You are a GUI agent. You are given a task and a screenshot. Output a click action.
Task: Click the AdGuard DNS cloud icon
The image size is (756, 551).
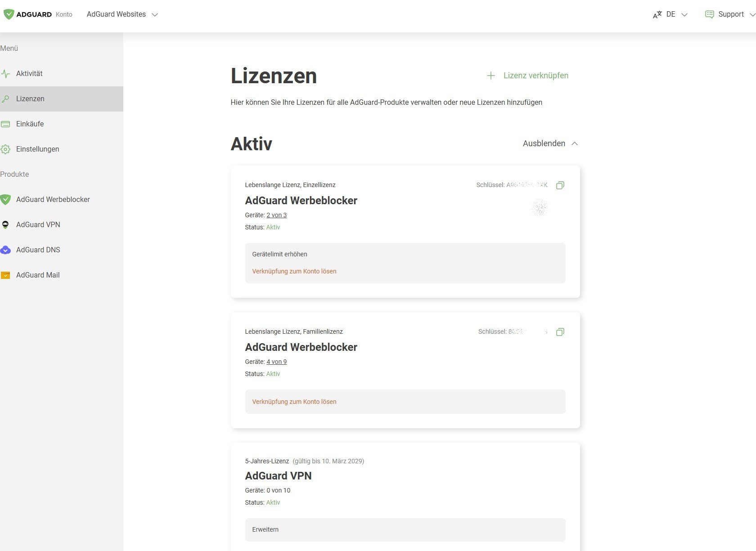[5, 250]
